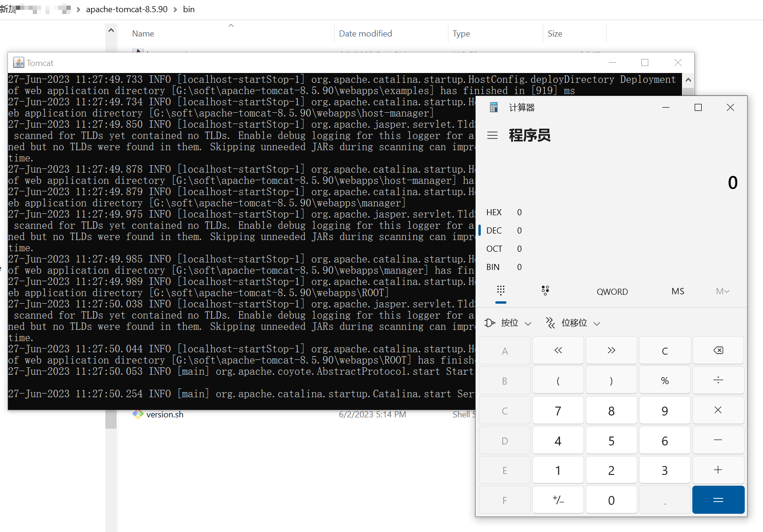This screenshot has height=532, width=763.
Task: Open the bit shift 位移位 dropdown
Action: [x=573, y=323]
